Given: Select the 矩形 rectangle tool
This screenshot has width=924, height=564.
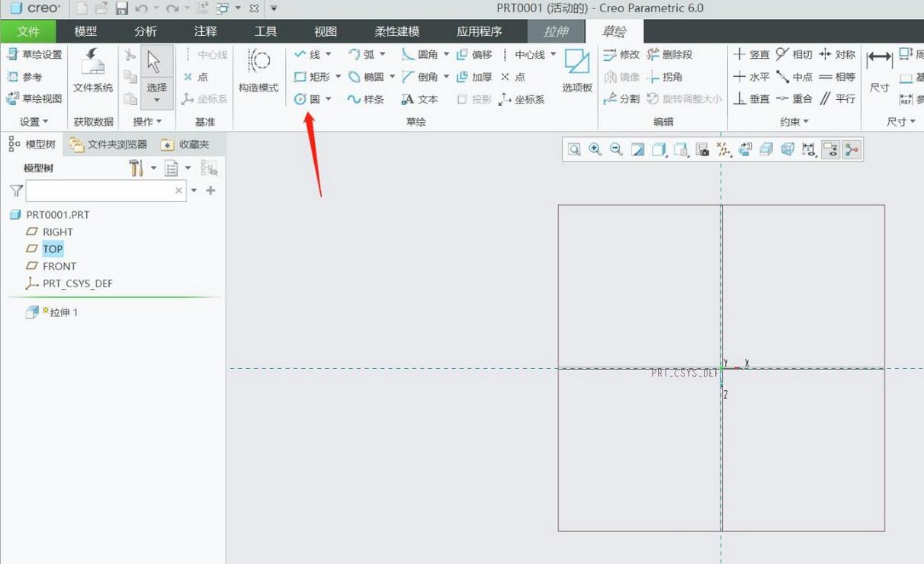Looking at the screenshot, I should (x=313, y=77).
